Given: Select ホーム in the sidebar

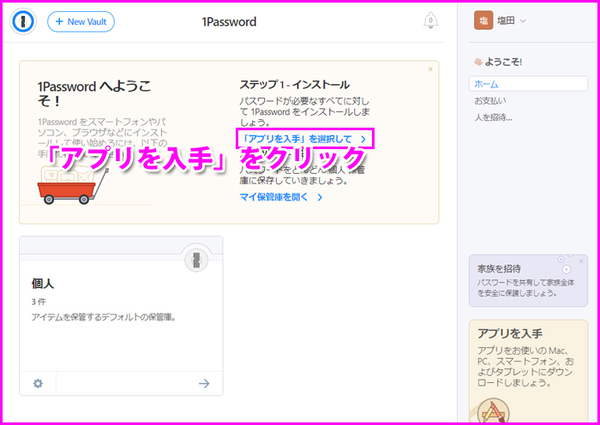Looking at the screenshot, I should pos(528,84).
